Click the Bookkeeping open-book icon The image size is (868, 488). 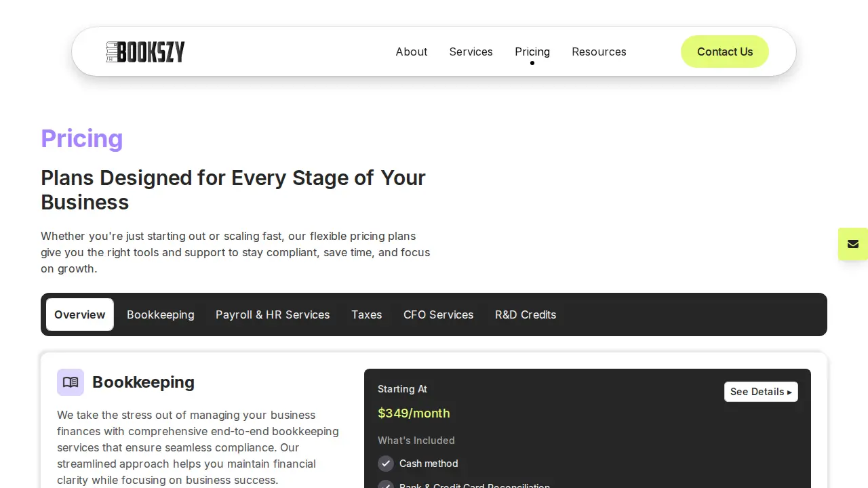71,382
